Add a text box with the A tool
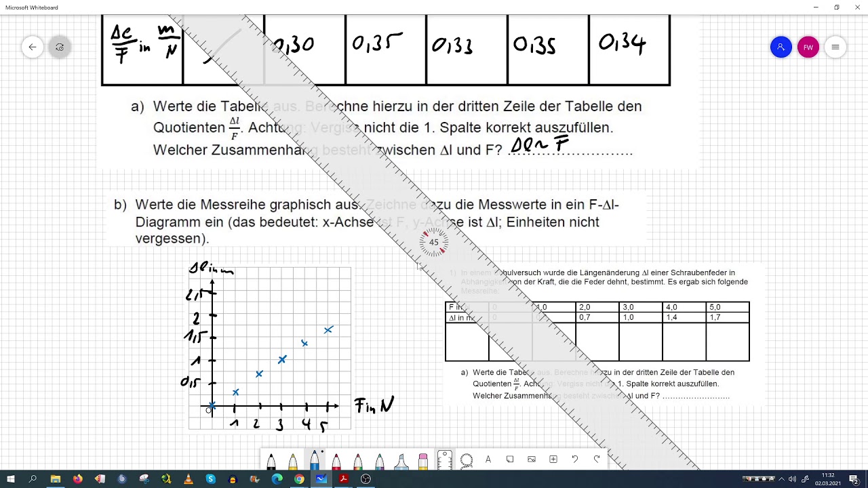 point(488,460)
